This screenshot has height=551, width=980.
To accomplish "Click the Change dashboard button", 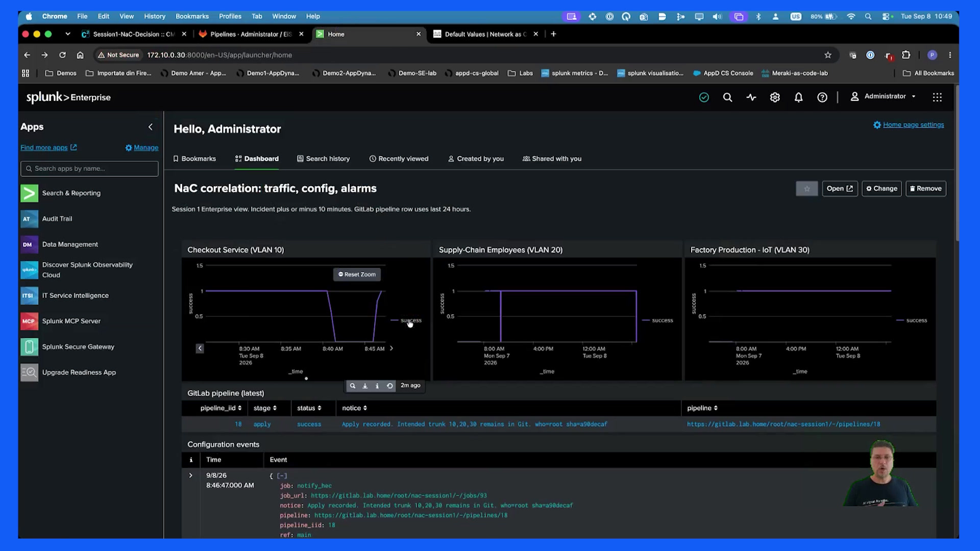I will (x=881, y=189).
